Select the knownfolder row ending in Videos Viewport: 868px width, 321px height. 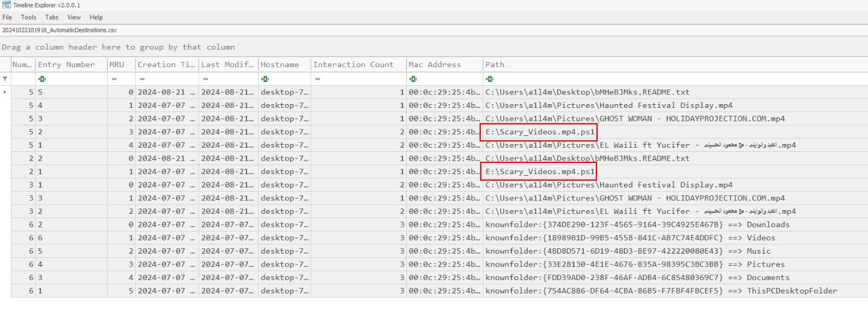pyautogui.click(x=434, y=238)
